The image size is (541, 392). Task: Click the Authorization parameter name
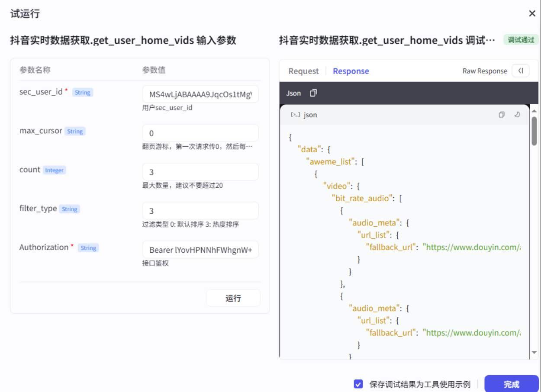tap(44, 247)
